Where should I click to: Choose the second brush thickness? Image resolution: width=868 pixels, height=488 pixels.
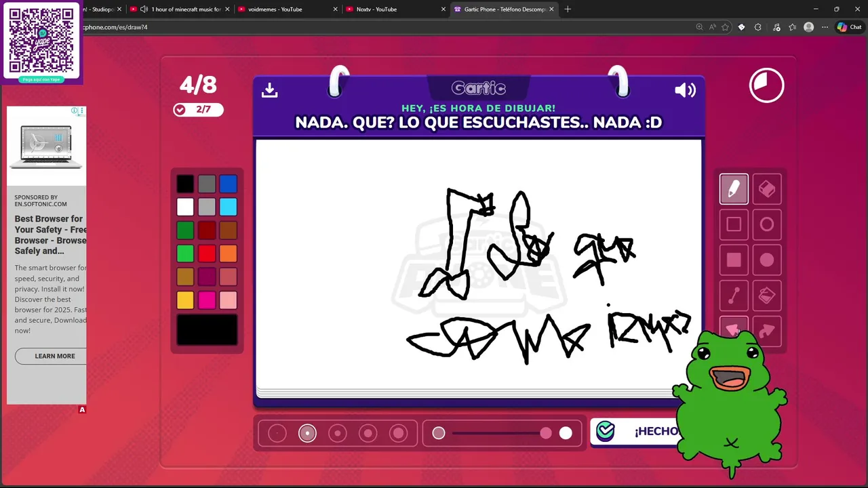[x=307, y=433]
